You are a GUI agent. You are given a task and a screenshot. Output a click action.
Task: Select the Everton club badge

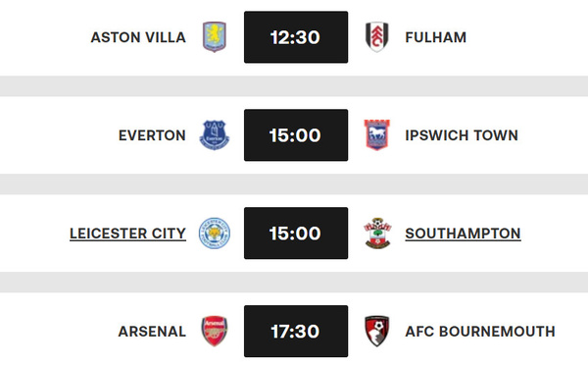tap(215, 135)
